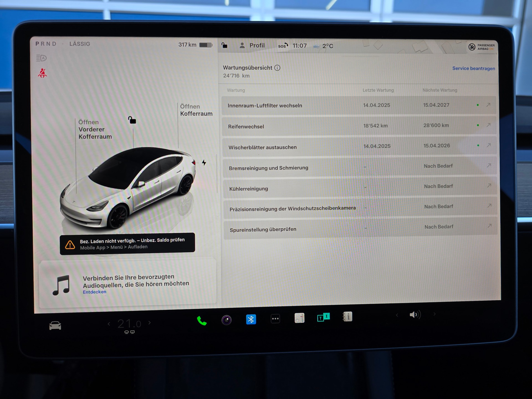Tap the speaker volume icon

tap(415, 314)
